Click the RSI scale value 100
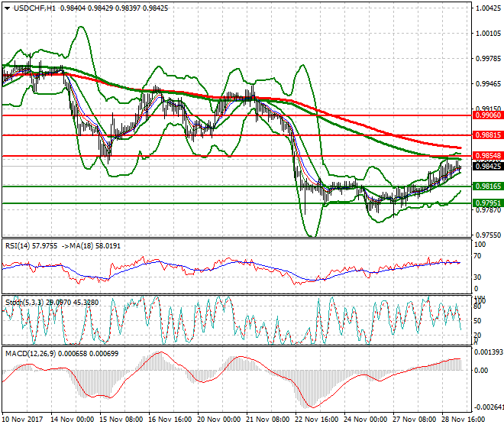 coord(480,245)
